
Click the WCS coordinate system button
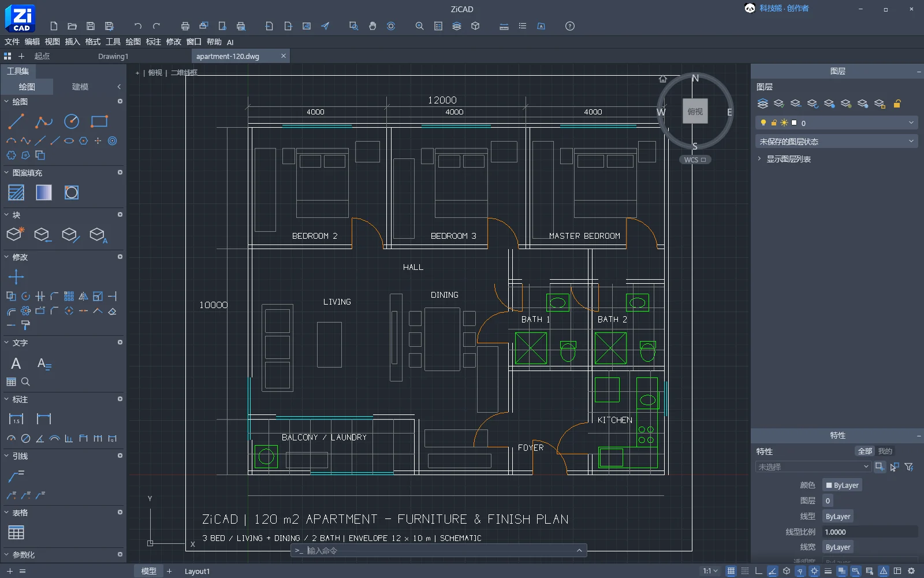[695, 160]
